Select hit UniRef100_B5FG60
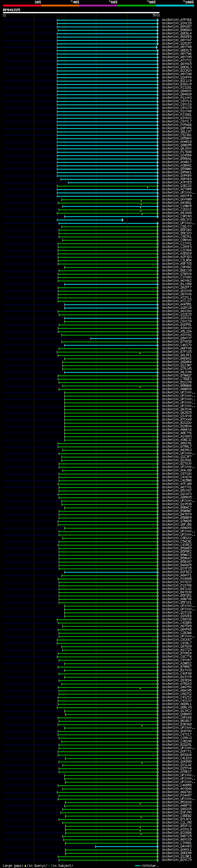This screenshot has height=868, width=197. tap(177, 230)
